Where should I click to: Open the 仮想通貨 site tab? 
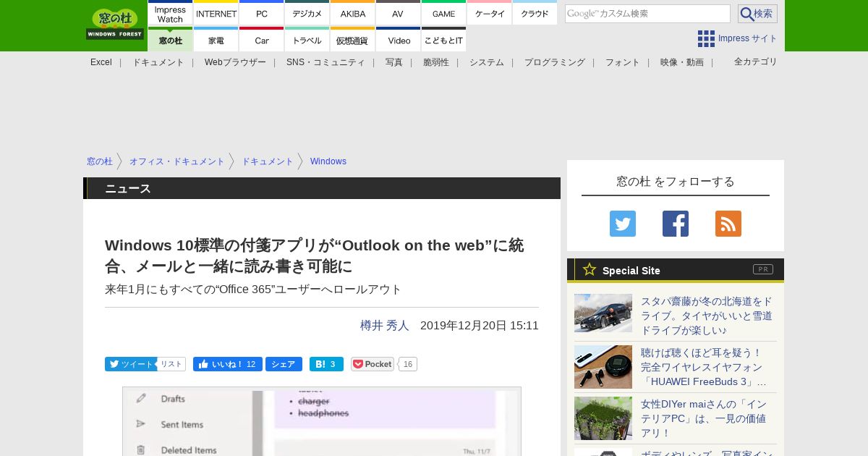pos(353,40)
